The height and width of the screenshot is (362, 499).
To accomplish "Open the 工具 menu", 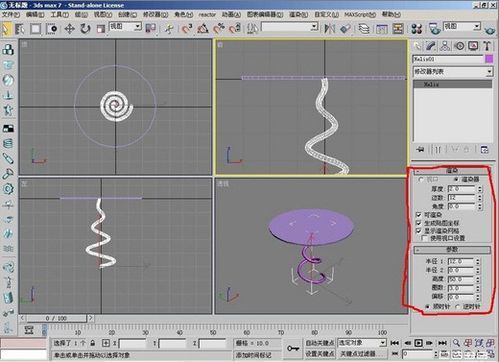I will tap(59, 15).
